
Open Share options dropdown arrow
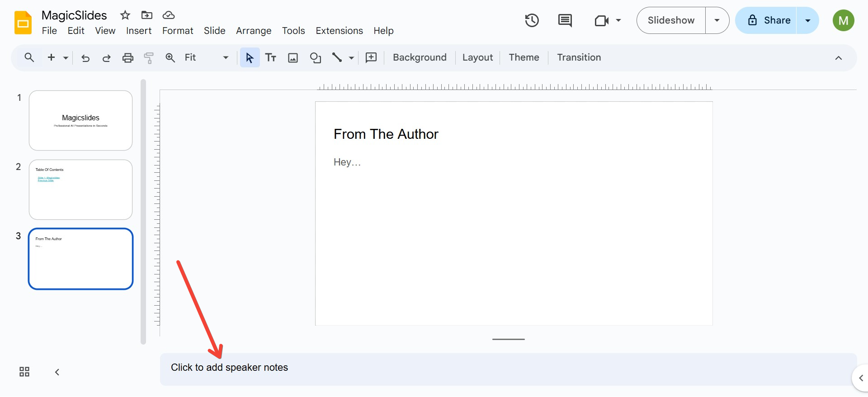(808, 20)
